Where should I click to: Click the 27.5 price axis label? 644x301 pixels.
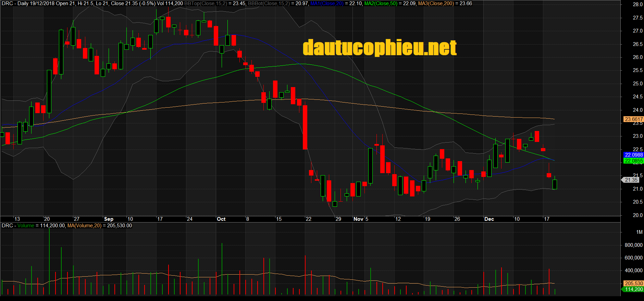[x=637, y=18]
